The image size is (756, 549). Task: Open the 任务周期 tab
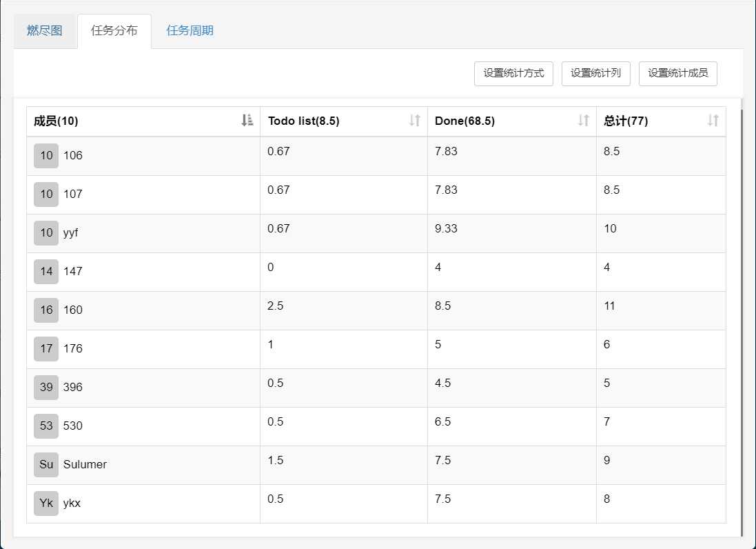pyautogui.click(x=190, y=31)
